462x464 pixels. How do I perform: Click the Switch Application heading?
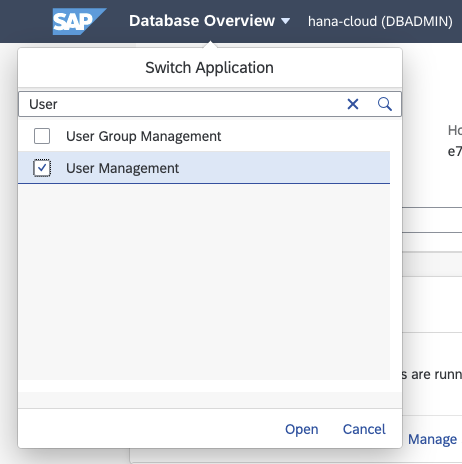click(x=209, y=68)
